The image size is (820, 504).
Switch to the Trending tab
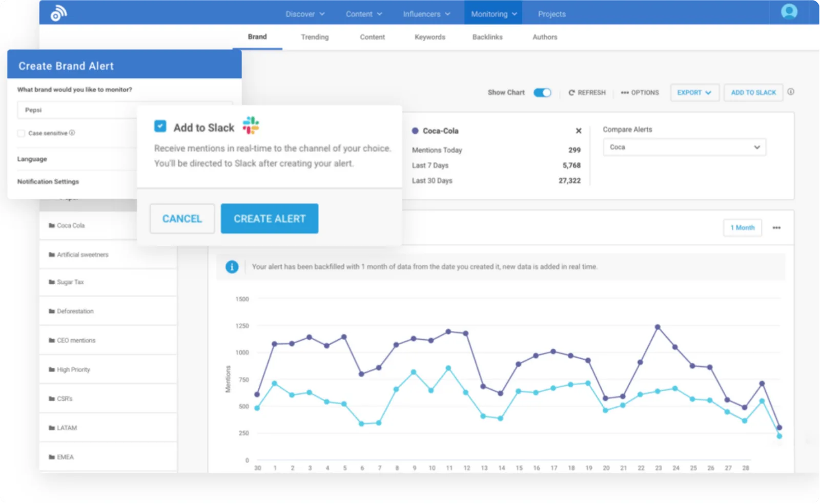pyautogui.click(x=315, y=37)
